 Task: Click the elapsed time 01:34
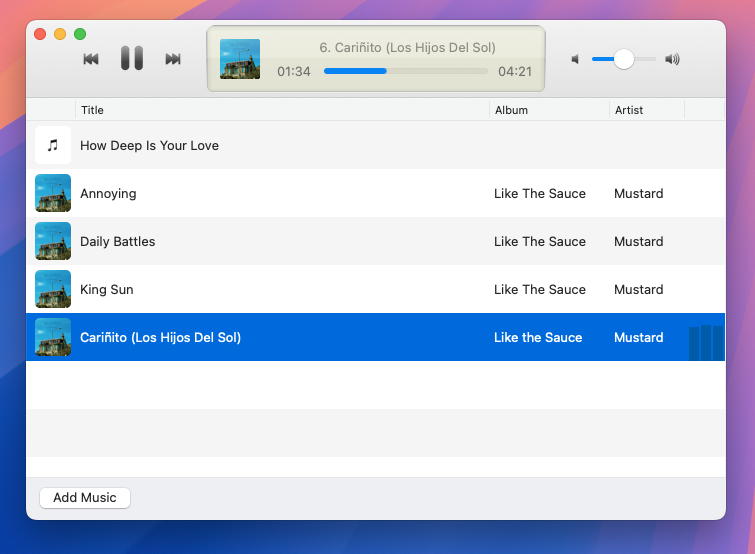(x=294, y=72)
